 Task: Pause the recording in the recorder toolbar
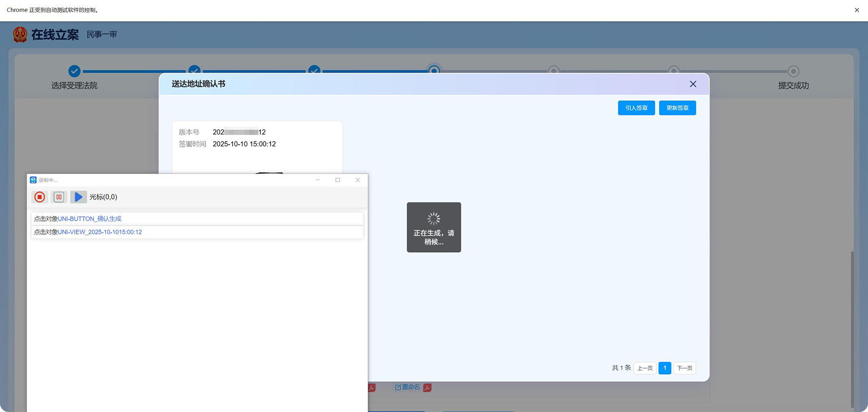click(59, 197)
